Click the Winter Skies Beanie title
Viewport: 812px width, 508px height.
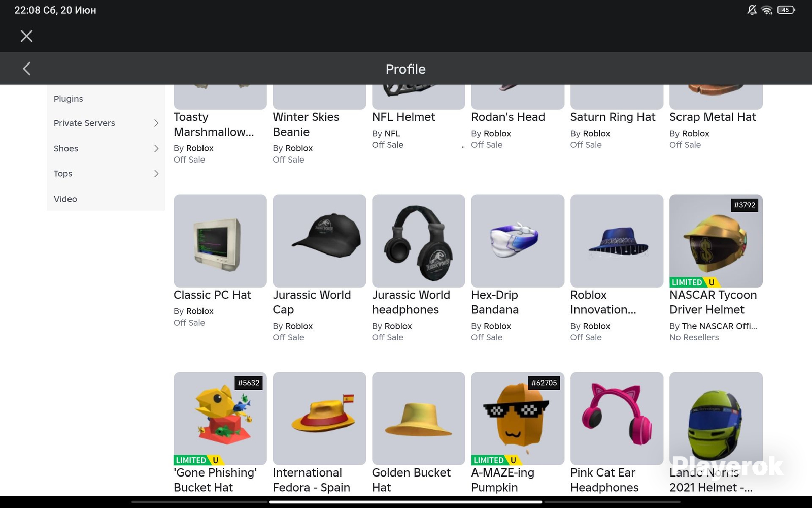(x=306, y=124)
